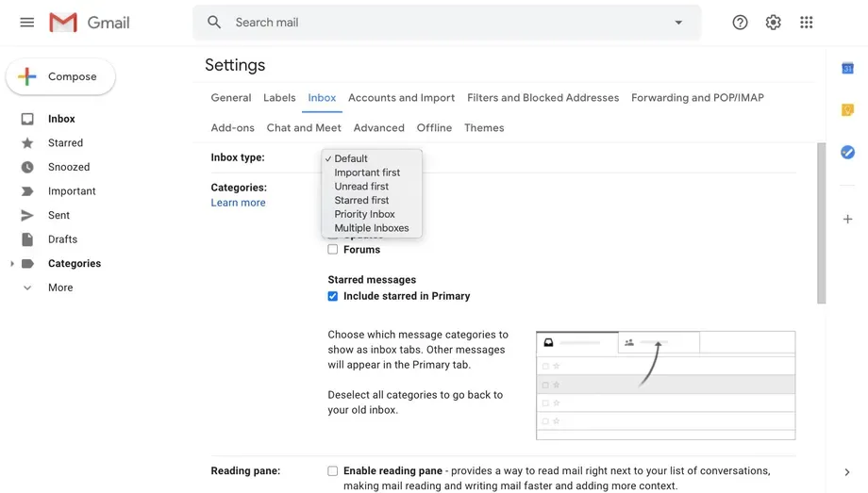
Task: Open Google Keep side panel
Action: (847, 109)
